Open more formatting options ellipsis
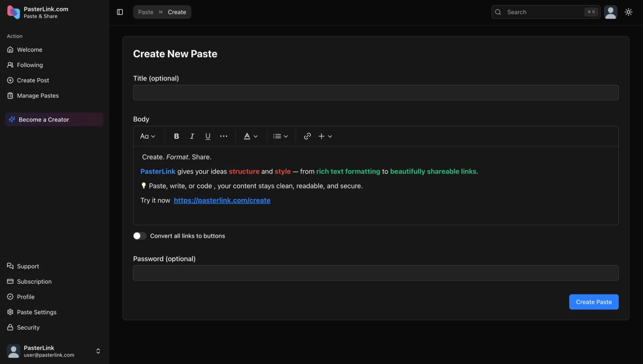The image size is (643, 364). pyautogui.click(x=223, y=136)
